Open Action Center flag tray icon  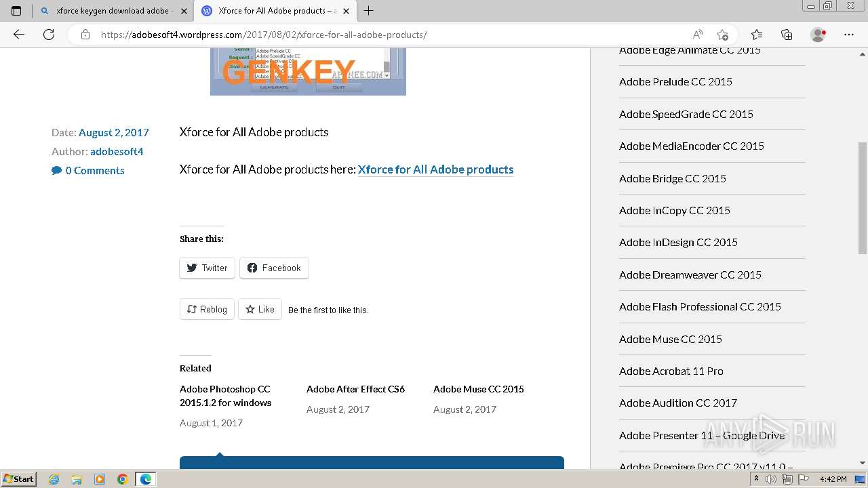pos(802,479)
